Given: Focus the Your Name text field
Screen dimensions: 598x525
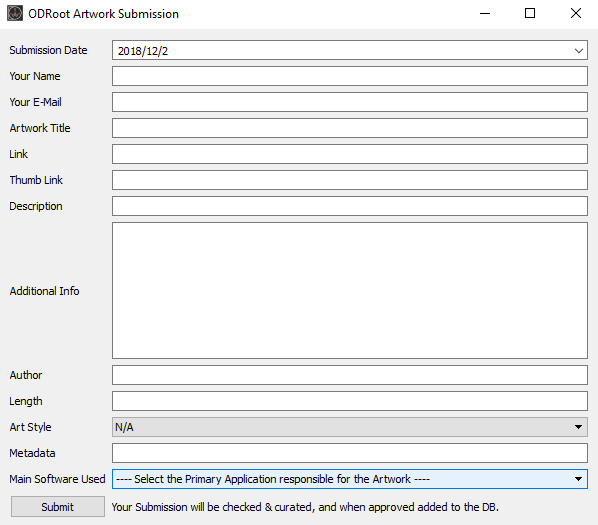Looking at the screenshot, I should tap(350, 76).
